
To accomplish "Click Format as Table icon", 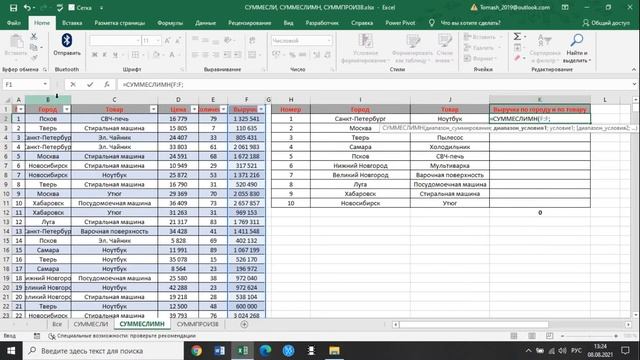I will point(413,41).
